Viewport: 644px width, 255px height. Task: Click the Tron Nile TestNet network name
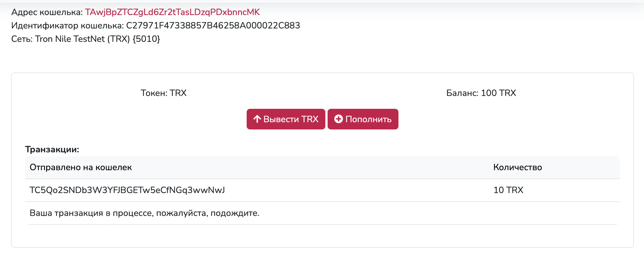(x=82, y=39)
